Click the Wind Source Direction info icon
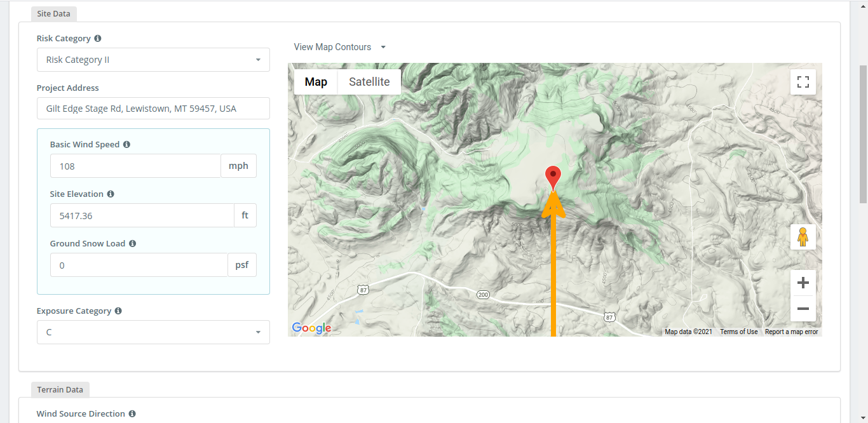Screen dimensions: 868x423 coord(132,413)
